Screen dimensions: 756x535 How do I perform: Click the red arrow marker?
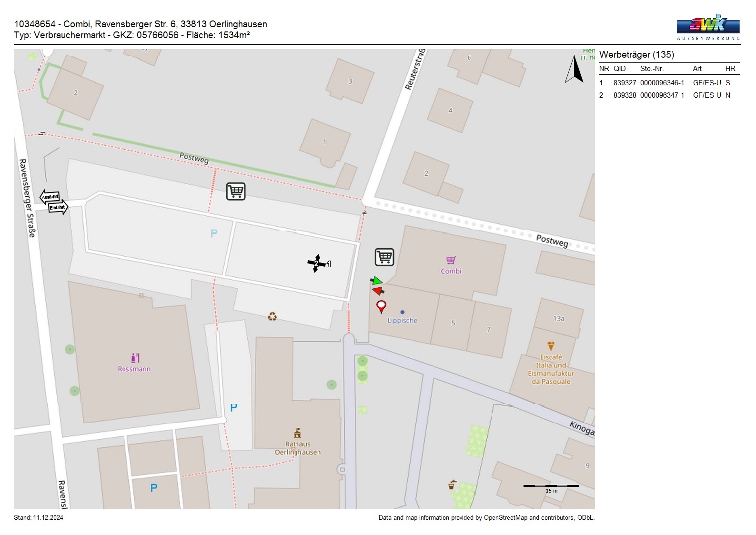[378, 291]
